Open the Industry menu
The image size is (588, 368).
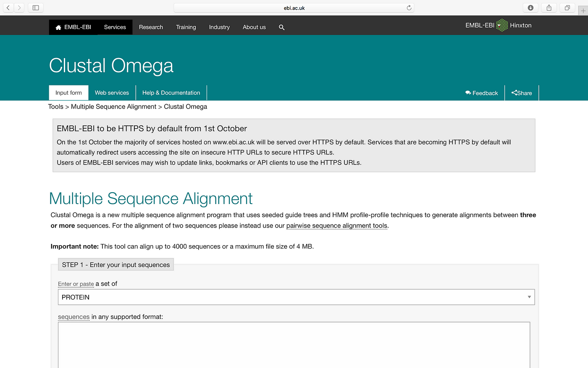219,27
